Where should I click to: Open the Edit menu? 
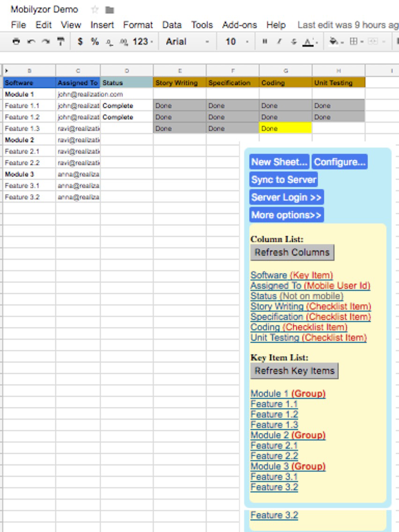[44, 25]
